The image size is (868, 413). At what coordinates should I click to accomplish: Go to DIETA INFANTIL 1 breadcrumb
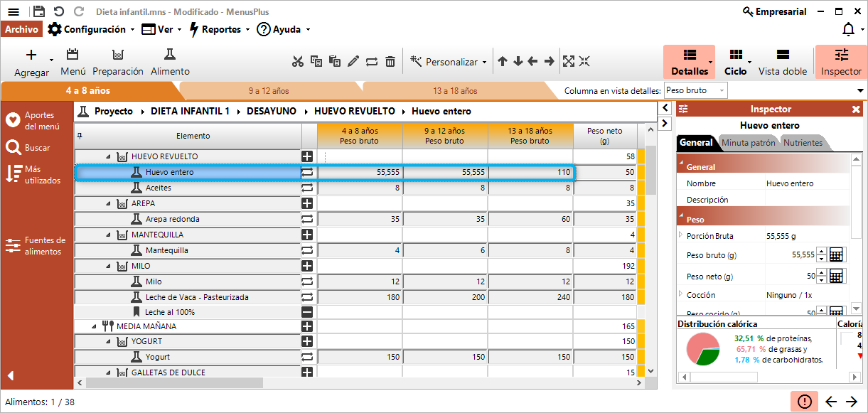point(190,111)
